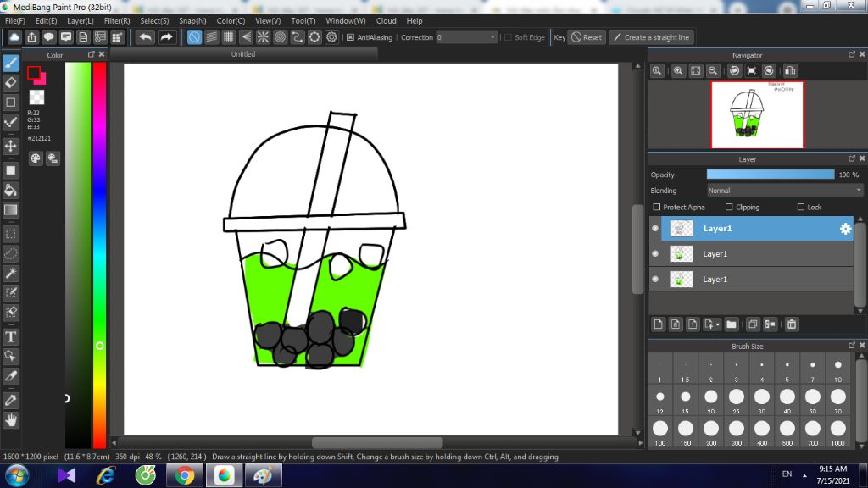Hide the bottom Layer1 via visibility dot
Screen dimensions: 868x488
[x=655, y=279]
